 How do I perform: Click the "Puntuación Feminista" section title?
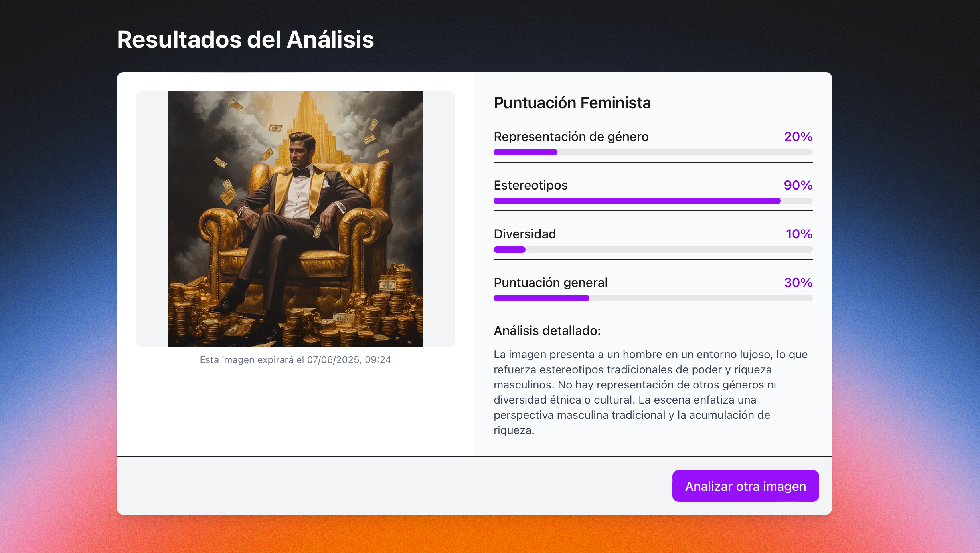point(572,103)
